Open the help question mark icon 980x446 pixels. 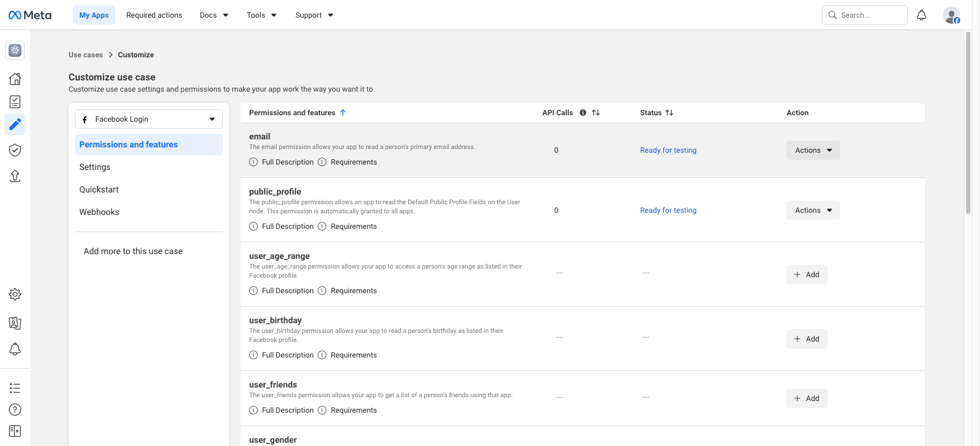click(x=15, y=410)
